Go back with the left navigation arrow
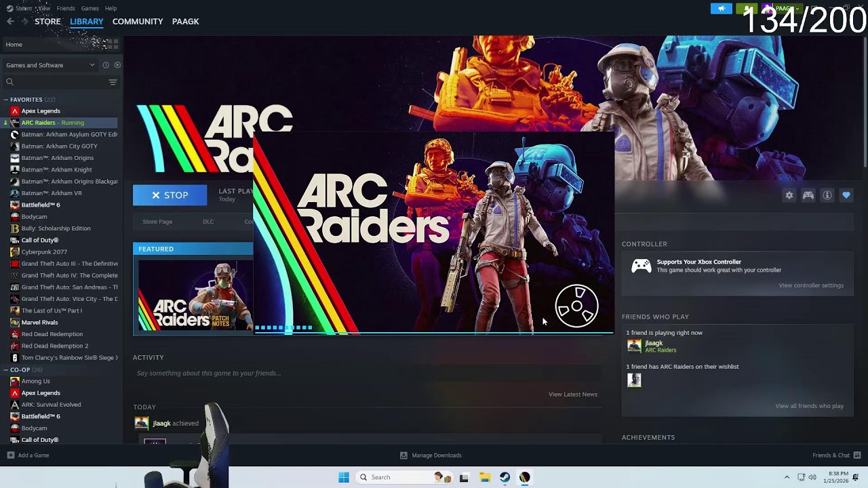This screenshot has width=868, height=488. pos(10,22)
